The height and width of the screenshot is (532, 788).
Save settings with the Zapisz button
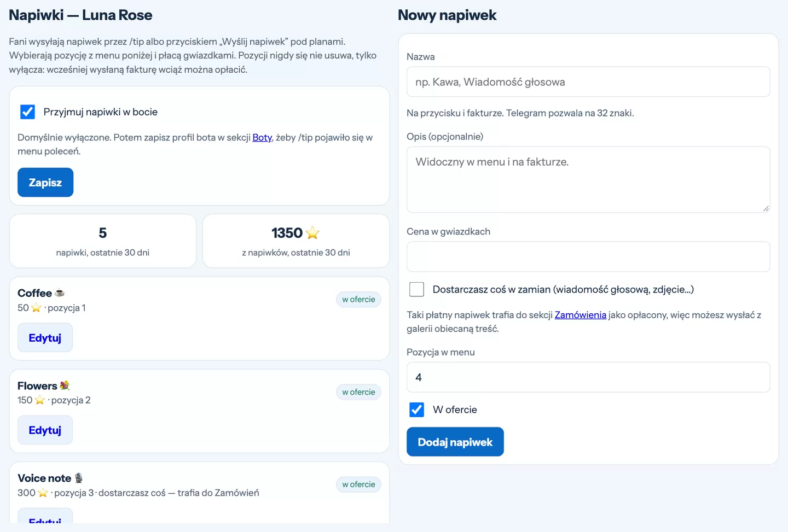click(x=45, y=183)
